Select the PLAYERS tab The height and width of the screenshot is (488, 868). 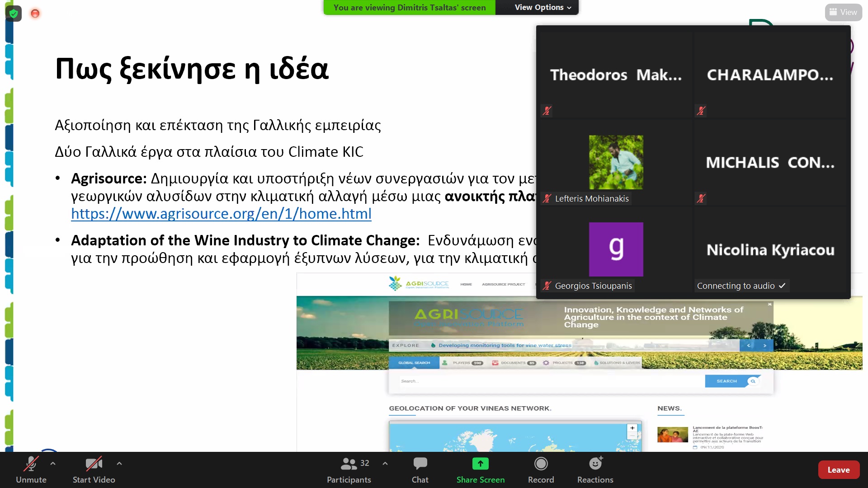click(x=463, y=363)
